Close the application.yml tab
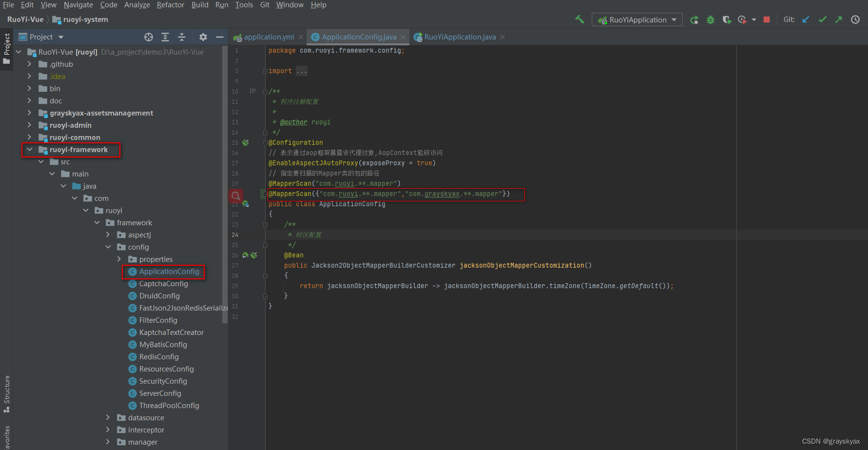The width and height of the screenshot is (868, 450). click(x=301, y=37)
